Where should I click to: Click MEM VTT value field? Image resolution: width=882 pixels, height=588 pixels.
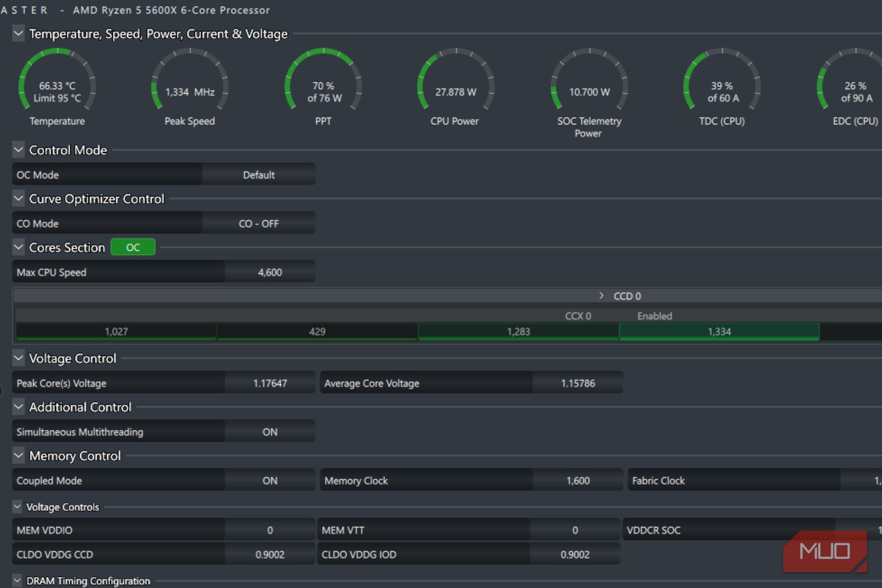pyautogui.click(x=575, y=530)
